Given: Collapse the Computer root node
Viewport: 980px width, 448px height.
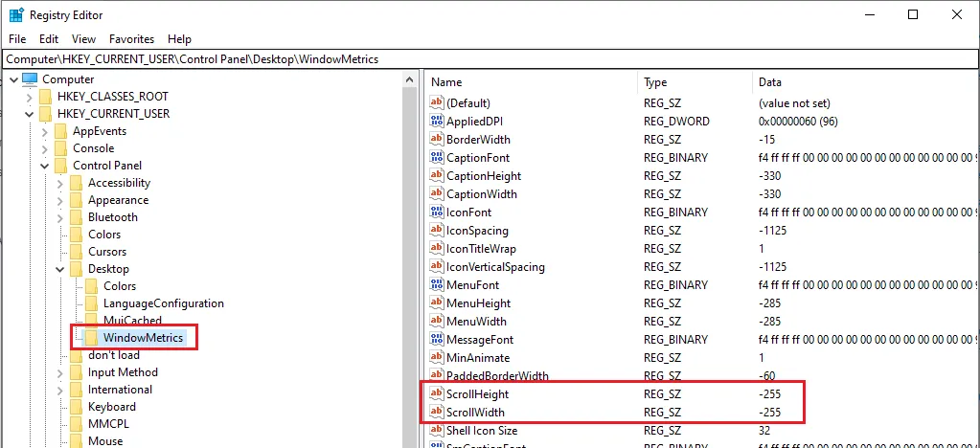Looking at the screenshot, I should pos(13,79).
